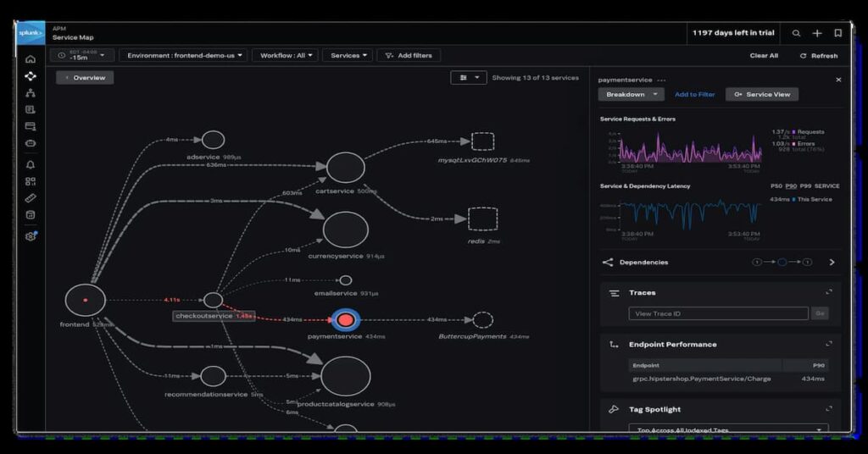Open the Synthetics sidebar icon
This screenshot has height=454, width=868.
tap(31, 143)
